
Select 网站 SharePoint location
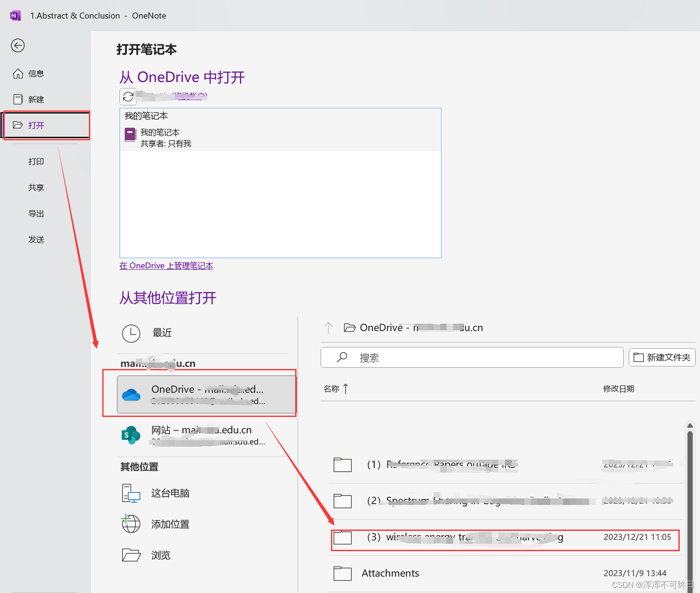[203, 435]
